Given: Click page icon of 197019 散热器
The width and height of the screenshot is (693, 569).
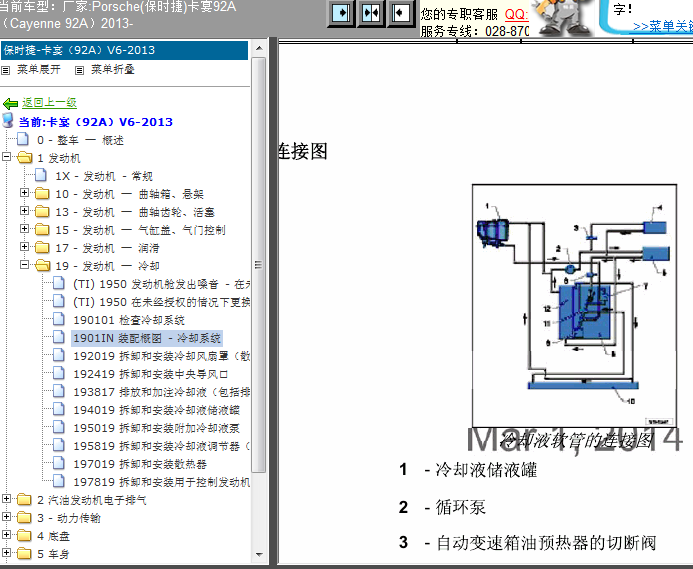Looking at the screenshot, I should coord(58,463).
